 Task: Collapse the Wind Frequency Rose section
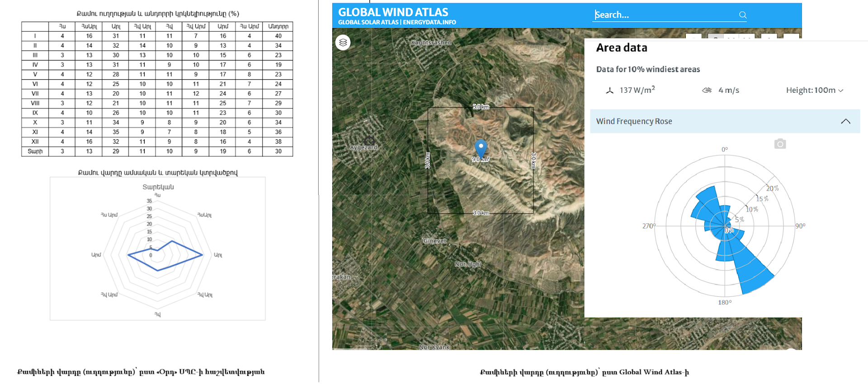(845, 121)
